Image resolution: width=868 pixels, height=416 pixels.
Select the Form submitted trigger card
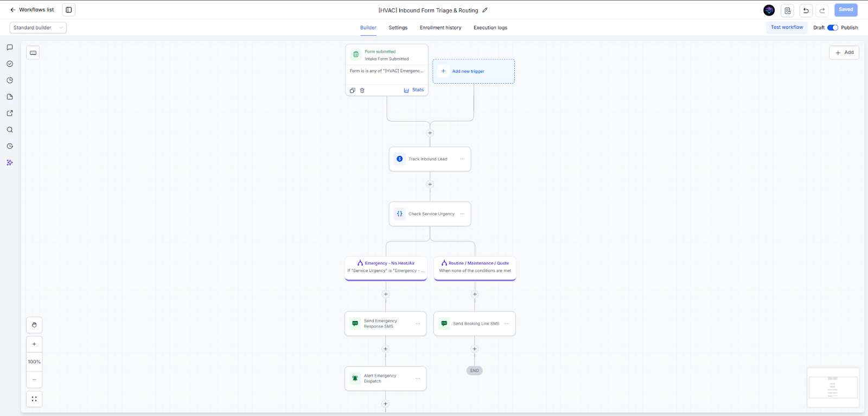387,70
